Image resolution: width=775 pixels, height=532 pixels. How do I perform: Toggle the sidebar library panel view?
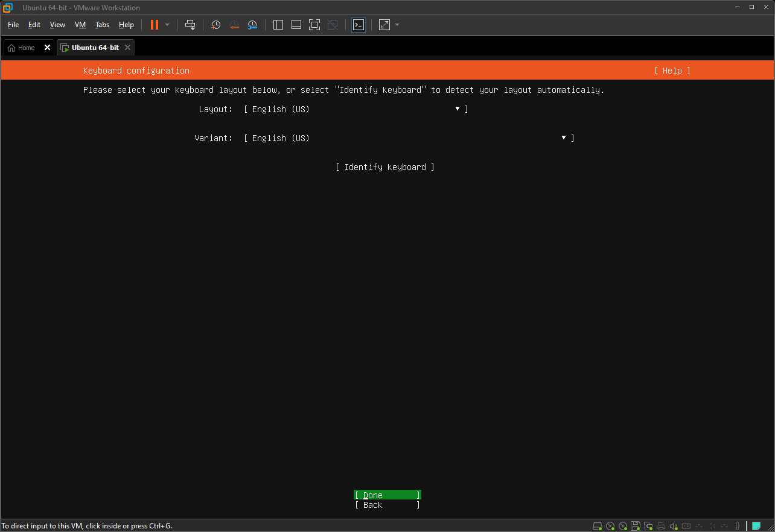click(278, 25)
